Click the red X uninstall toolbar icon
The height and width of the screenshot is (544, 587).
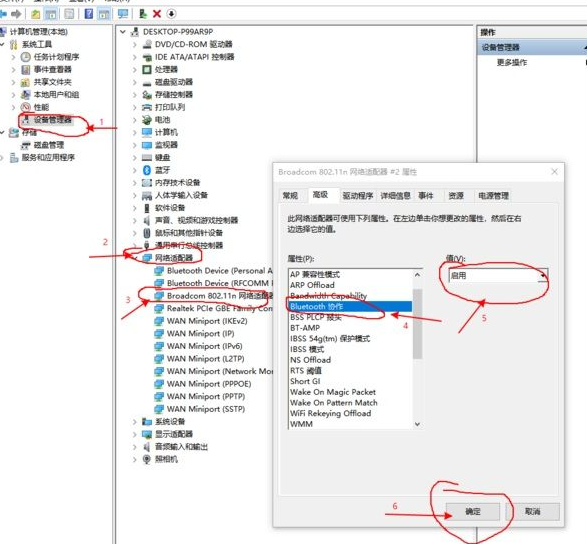[157, 14]
